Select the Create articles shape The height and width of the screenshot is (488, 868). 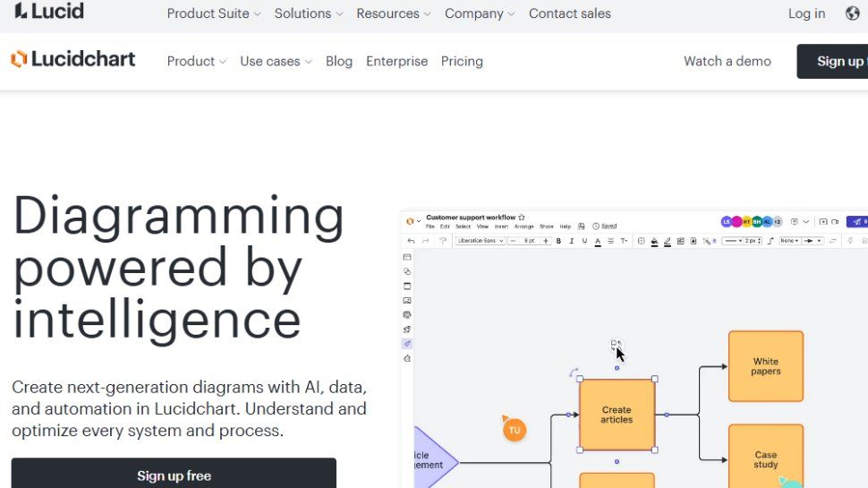coord(617,415)
